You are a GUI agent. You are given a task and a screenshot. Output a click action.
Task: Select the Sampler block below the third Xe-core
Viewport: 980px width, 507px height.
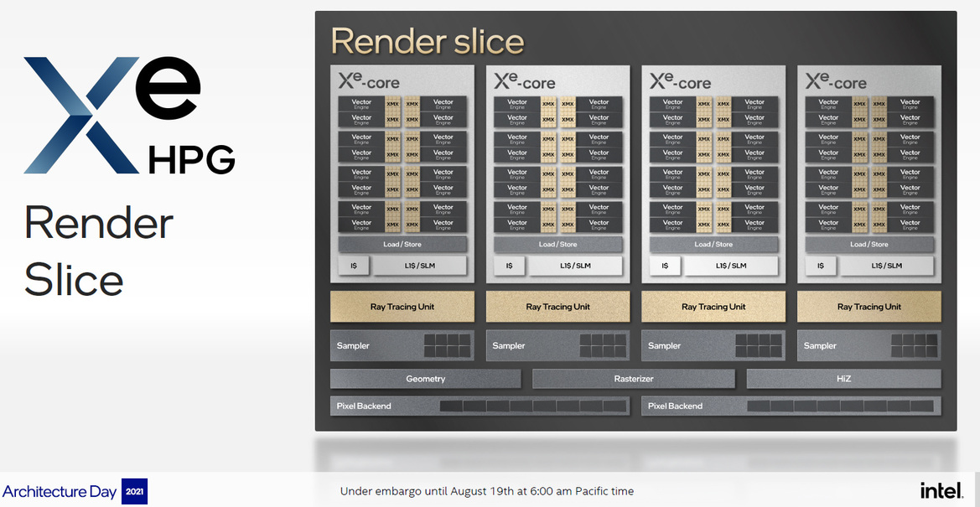coord(713,346)
